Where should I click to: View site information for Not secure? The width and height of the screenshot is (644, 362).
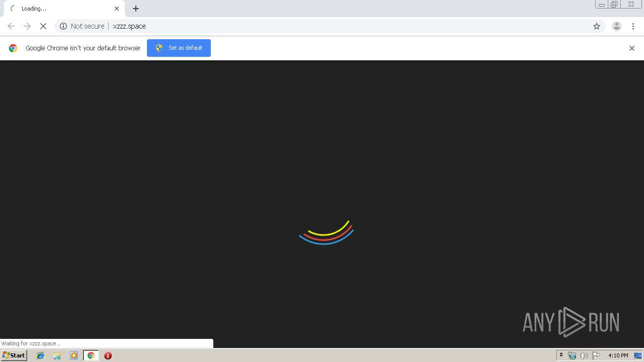(x=82, y=26)
